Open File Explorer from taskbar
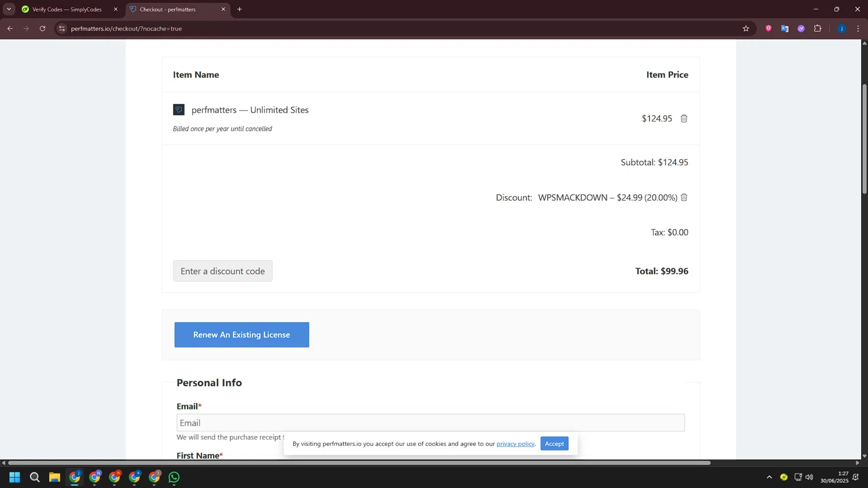The width and height of the screenshot is (868, 488). click(x=54, y=477)
